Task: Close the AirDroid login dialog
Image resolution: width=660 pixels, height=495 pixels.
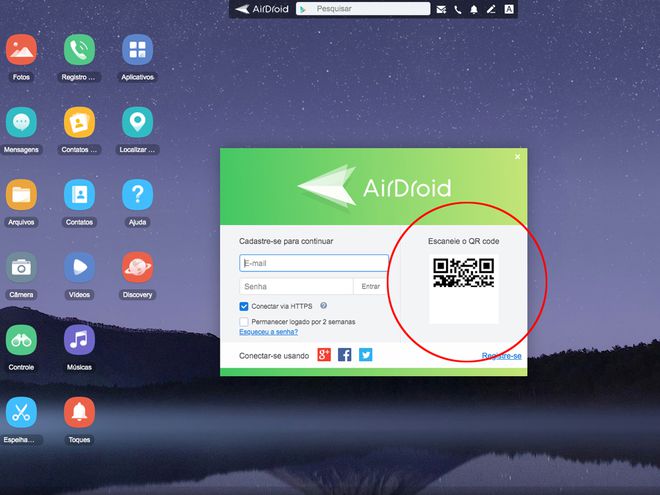Action: tap(517, 157)
